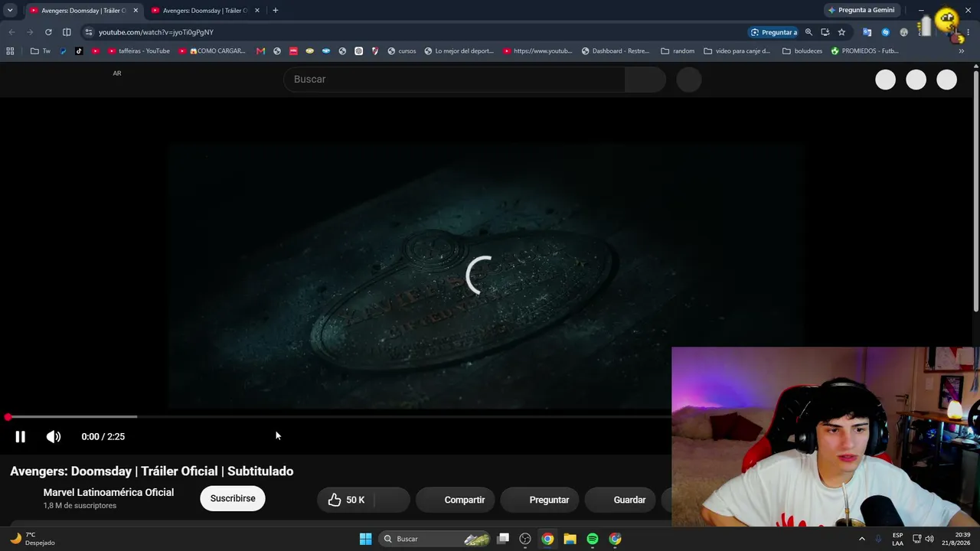980x551 pixels.
Task: Open the Shazam extension icon
Action: [x=886, y=32]
